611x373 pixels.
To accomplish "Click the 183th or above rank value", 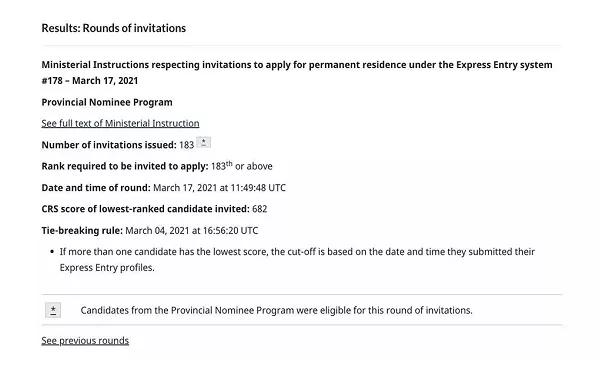I will (x=242, y=166).
